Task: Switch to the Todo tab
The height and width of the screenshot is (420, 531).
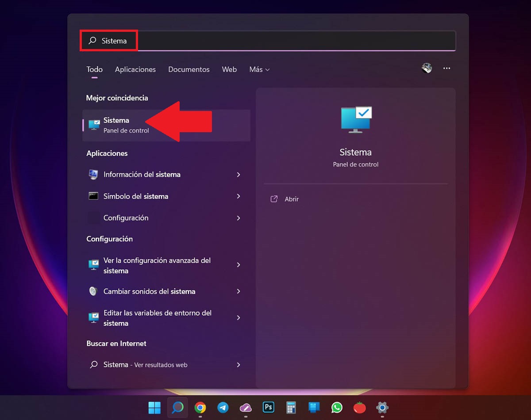Action: coord(94,69)
